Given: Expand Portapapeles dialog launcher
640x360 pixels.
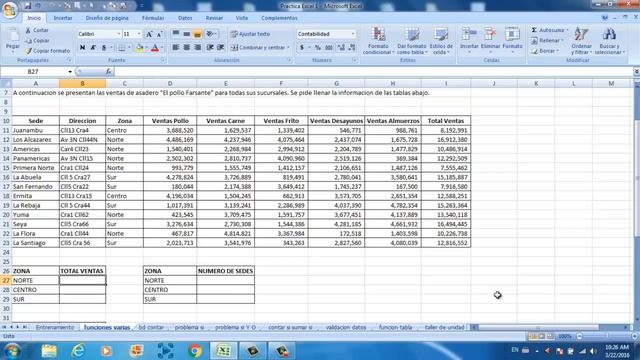Looking at the screenshot, I should pos(69,60).
